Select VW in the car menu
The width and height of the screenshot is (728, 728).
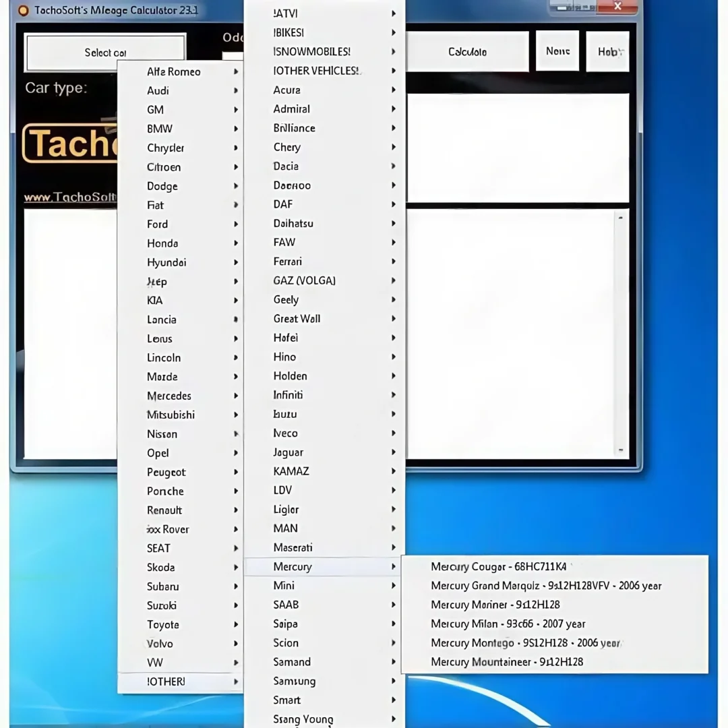pyautogui.click(x=180, y=663)
